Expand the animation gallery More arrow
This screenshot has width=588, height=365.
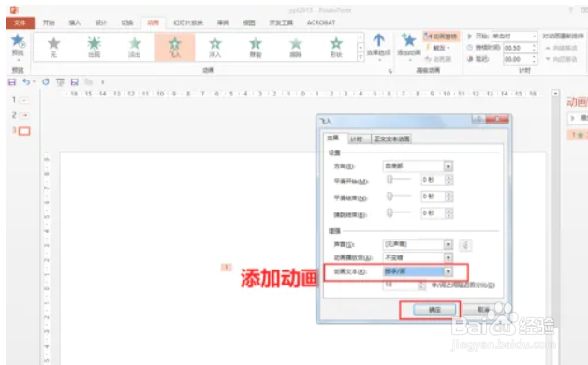coord(360,57)
